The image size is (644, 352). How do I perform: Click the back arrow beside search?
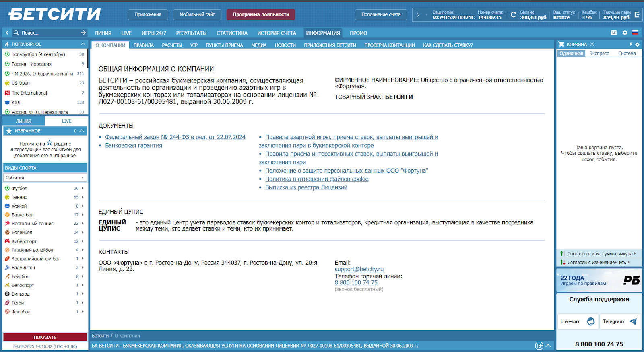pos(7,33)
